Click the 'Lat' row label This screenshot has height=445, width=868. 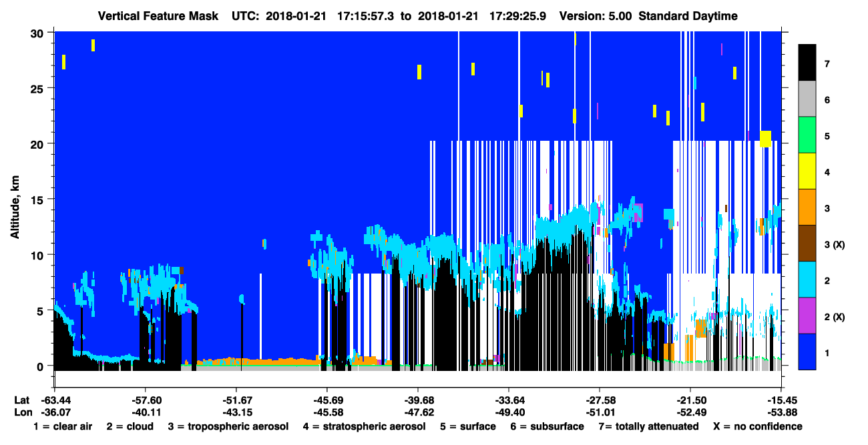pyautogui.click(x=21, y=400)
